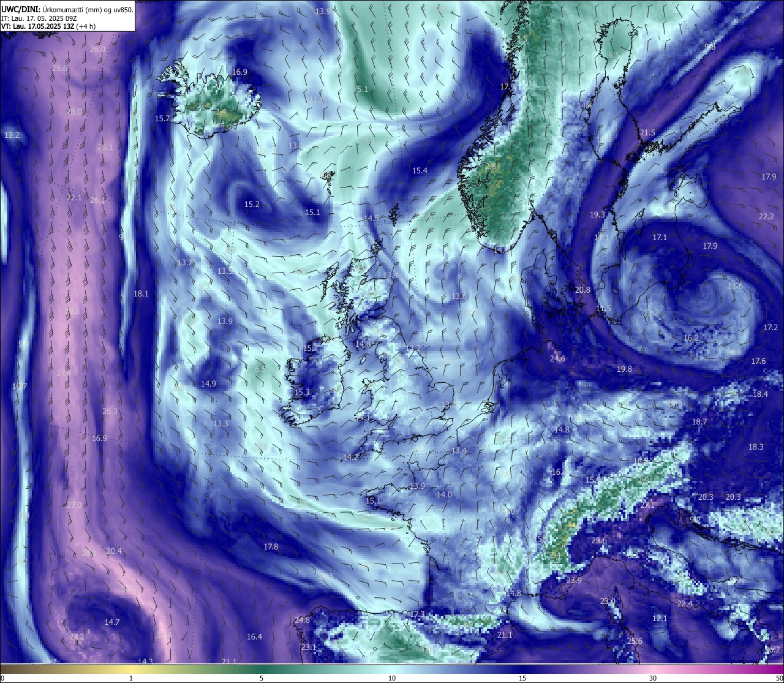Select the 15.2 value label
The image size is (784, 683).
252,204
